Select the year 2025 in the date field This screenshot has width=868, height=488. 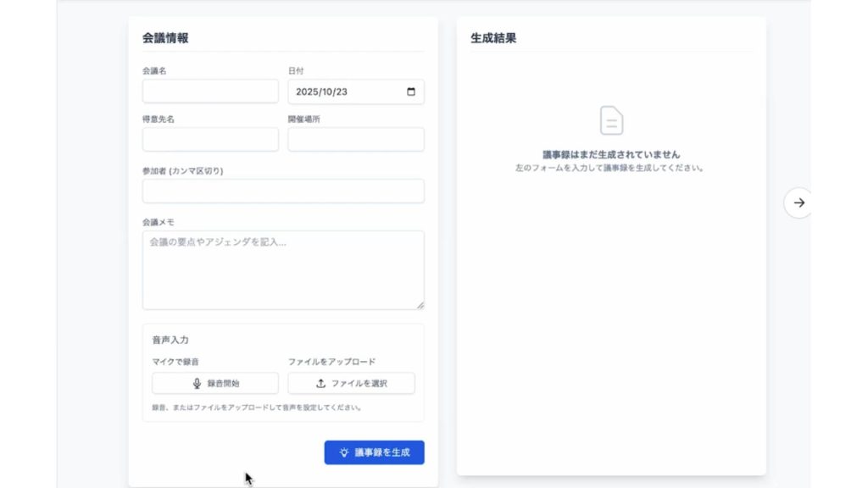[x=307, y=91]
